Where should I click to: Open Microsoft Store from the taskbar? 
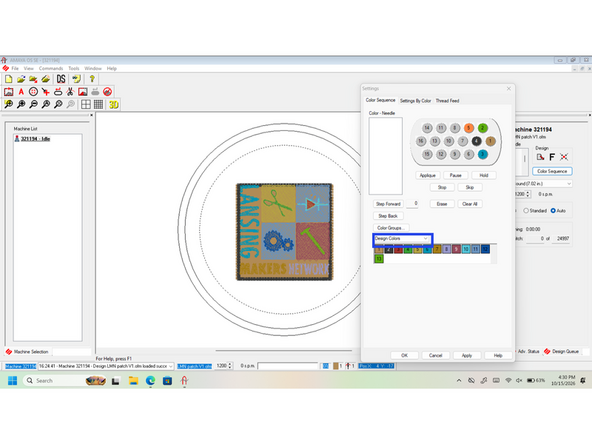(x=167, y=381)
